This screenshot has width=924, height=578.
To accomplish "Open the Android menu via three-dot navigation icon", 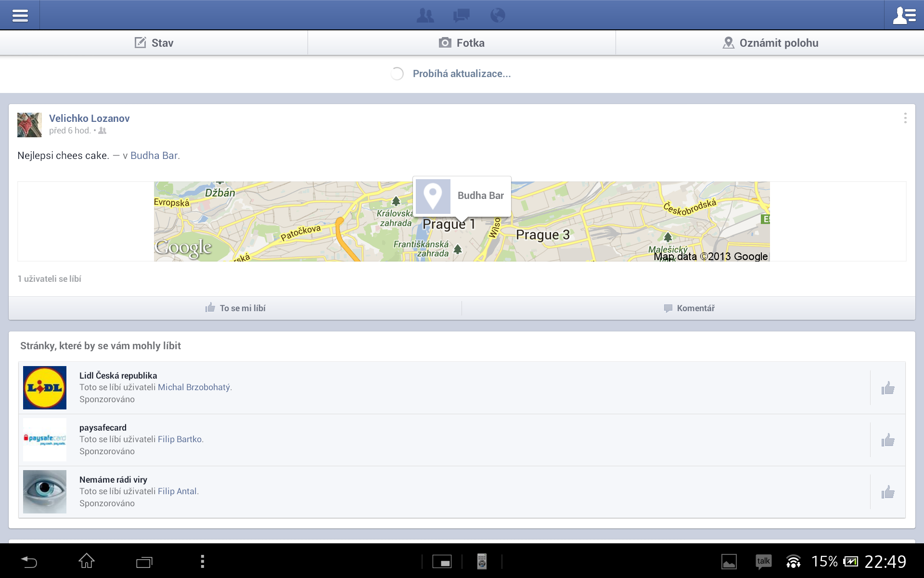I will point(202,561).
